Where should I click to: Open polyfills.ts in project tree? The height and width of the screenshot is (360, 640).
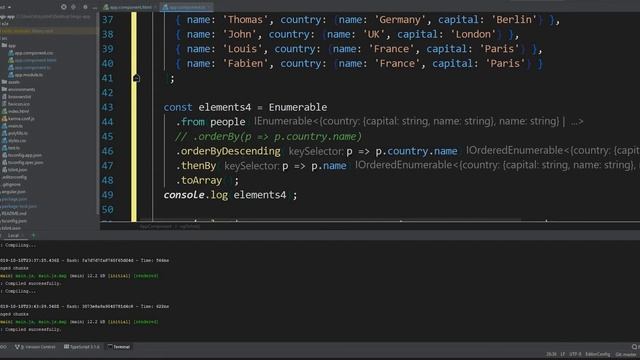click(15, 133)
